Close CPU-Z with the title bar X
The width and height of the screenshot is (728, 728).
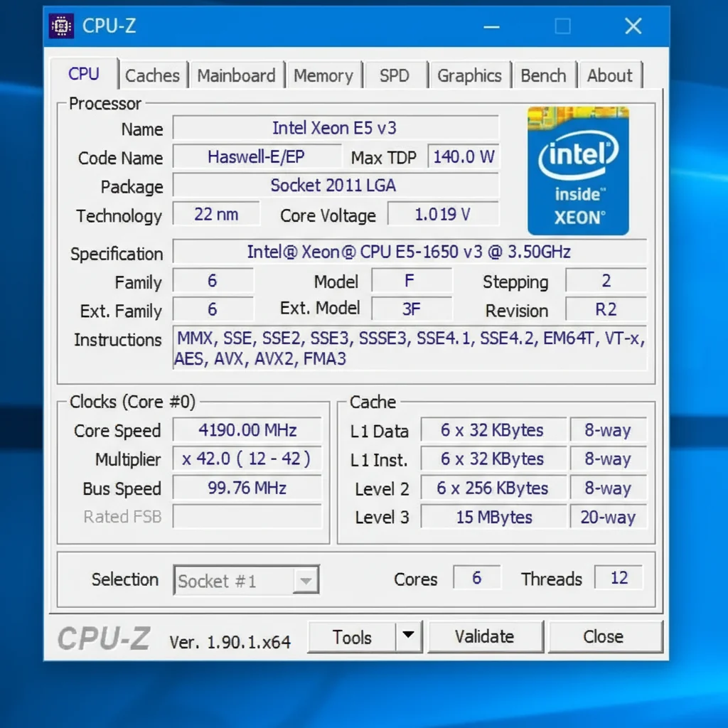point(633,27)
